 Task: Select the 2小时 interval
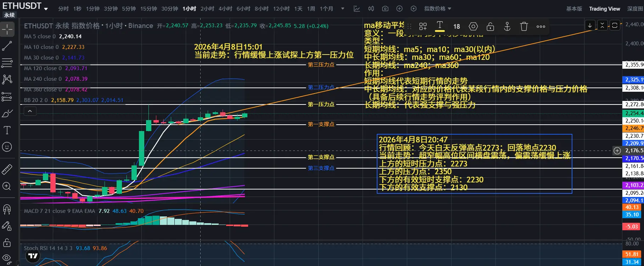[207, 9]
